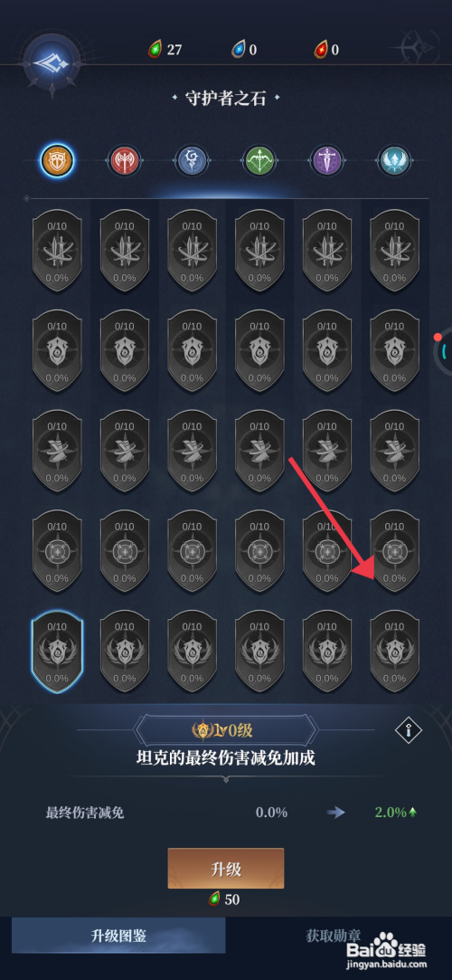Tap the red gem currency counter

[x=326, y=50]
